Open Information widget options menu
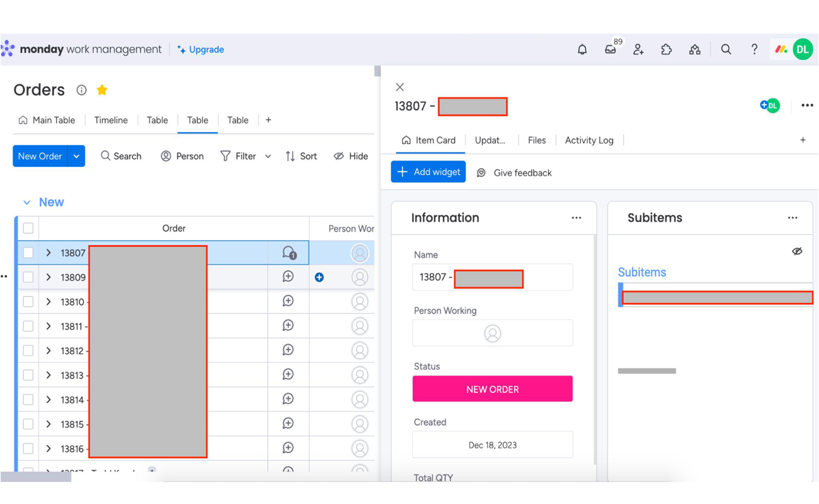The height and width of the screenshot is (504, 819). 576,218
